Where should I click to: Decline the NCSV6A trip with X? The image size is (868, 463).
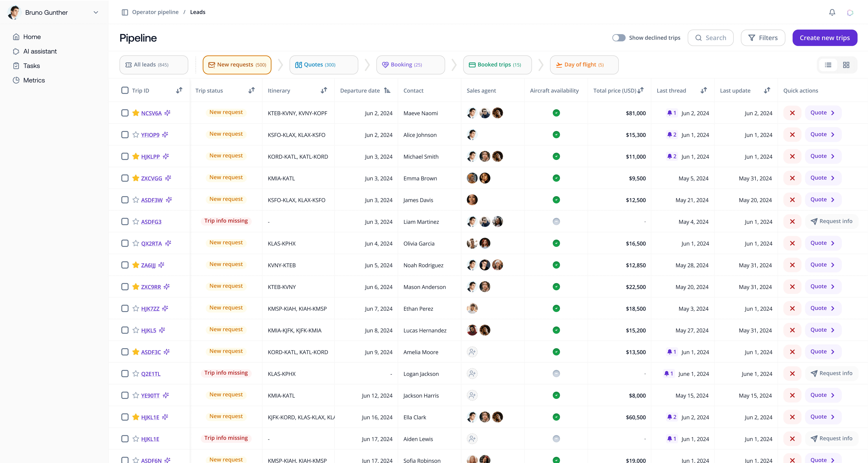tap(792, 113)
